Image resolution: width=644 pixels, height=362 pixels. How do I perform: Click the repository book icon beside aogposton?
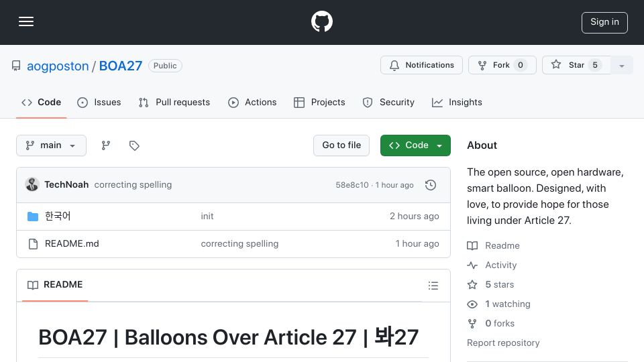click(x=16, y=66)
